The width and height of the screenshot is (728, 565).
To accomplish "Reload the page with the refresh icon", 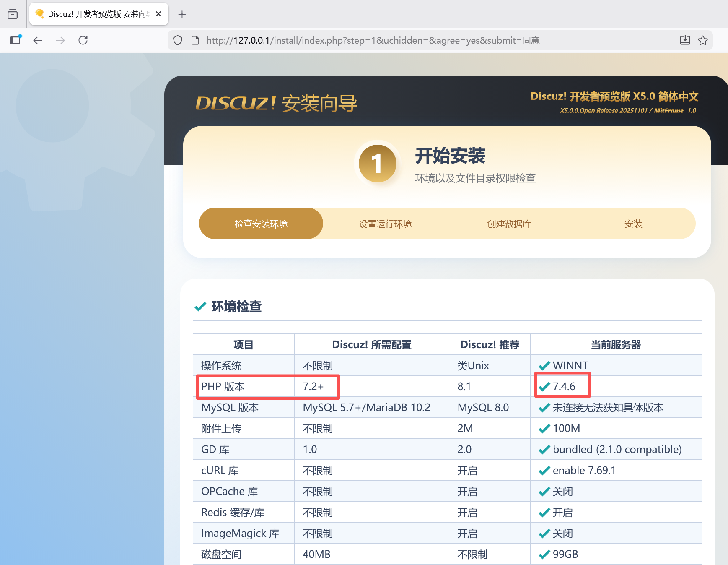I will point(83,40).
